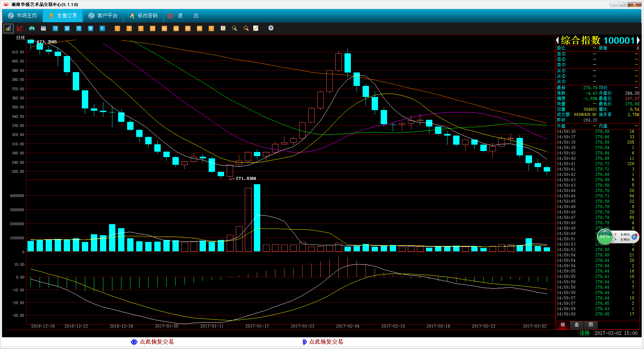Click the 换手率 value 2.75%

coord(633,115)
